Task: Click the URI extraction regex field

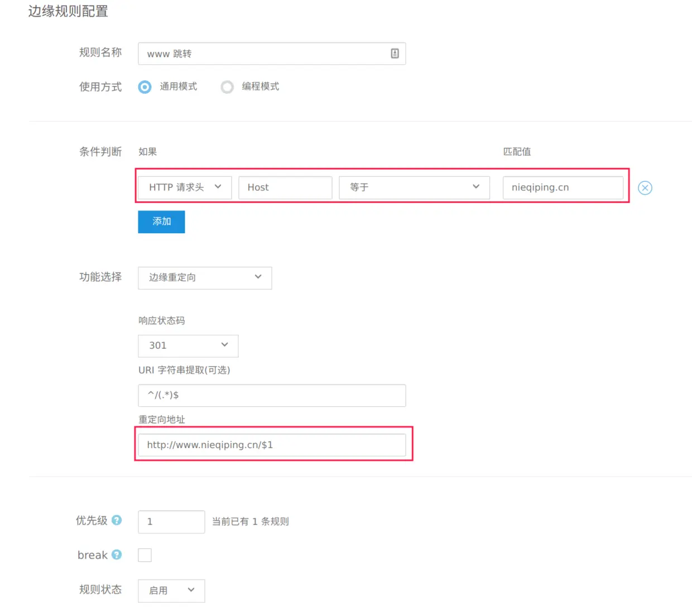Action: [271, 395]
